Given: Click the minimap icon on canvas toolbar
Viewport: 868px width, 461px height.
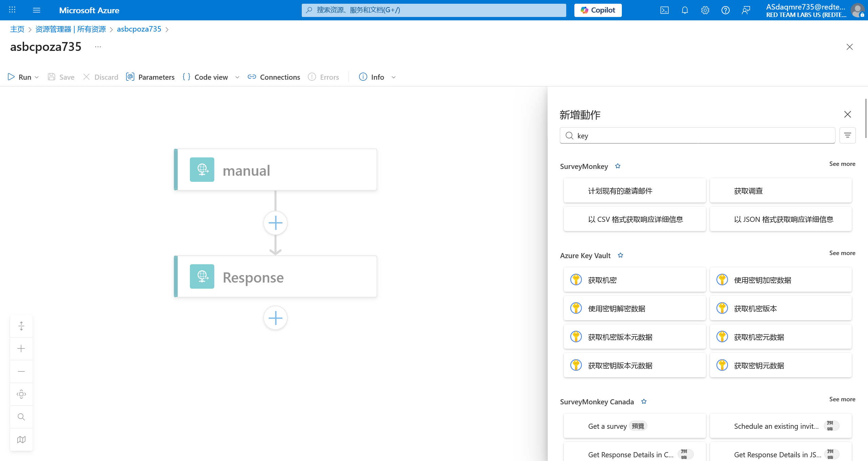Looking at the screenshot, I should coord(21,440).
